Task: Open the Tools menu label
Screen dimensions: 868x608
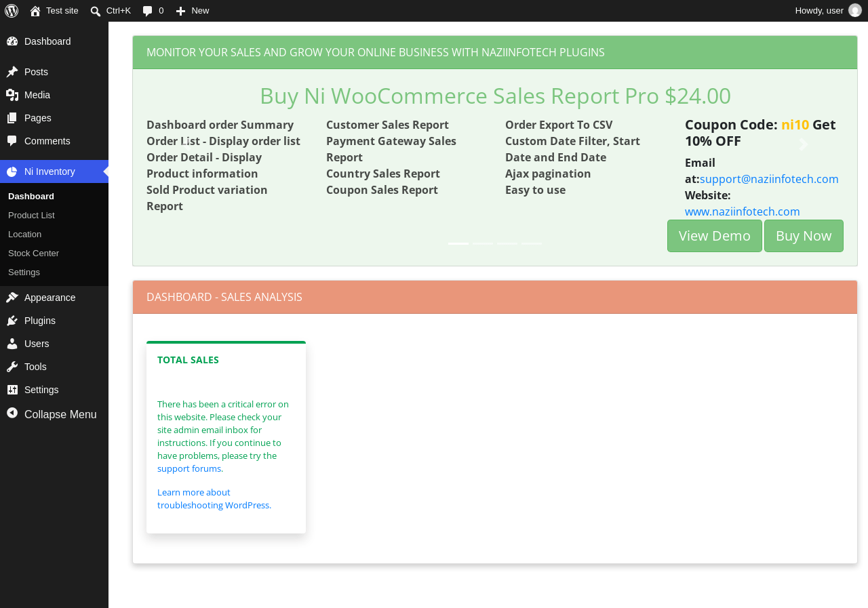Action: tap(35, 367)
